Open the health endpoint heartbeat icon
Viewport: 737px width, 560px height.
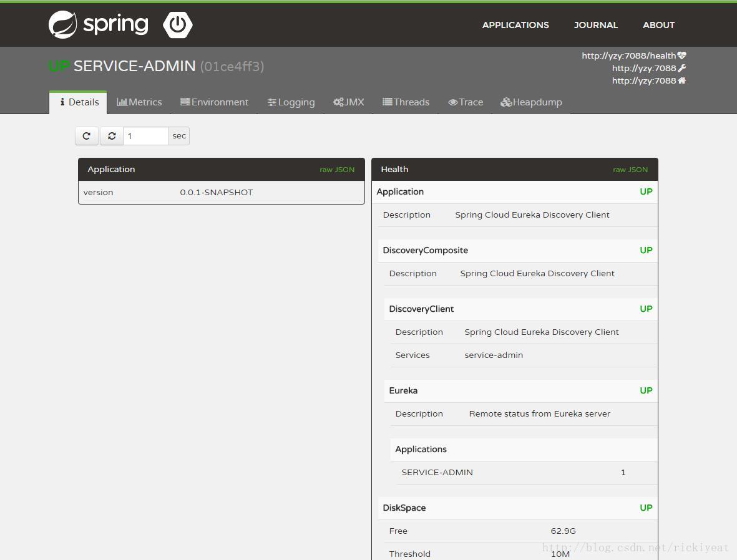pos(682,55)
